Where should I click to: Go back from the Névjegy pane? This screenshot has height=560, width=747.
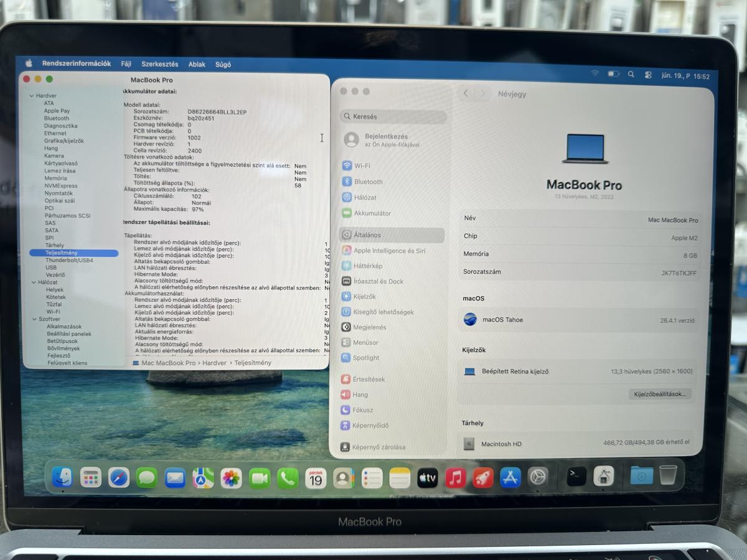click(466, 93)
